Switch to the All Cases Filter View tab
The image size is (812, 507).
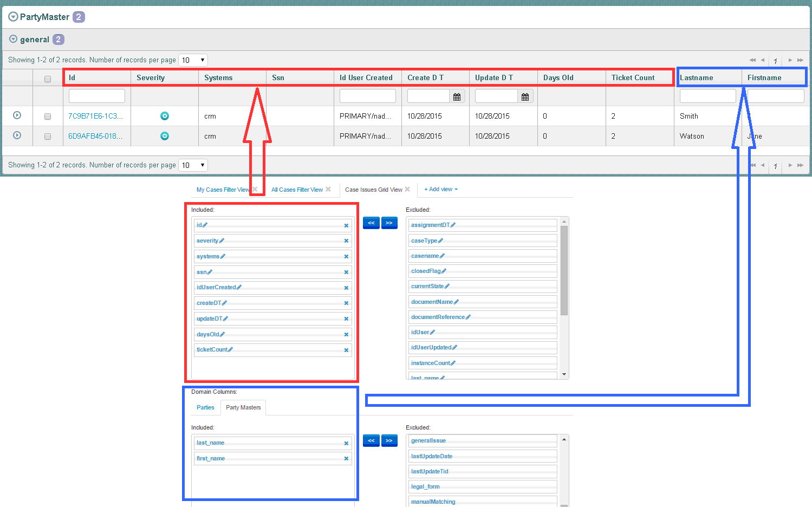(297, 190)
